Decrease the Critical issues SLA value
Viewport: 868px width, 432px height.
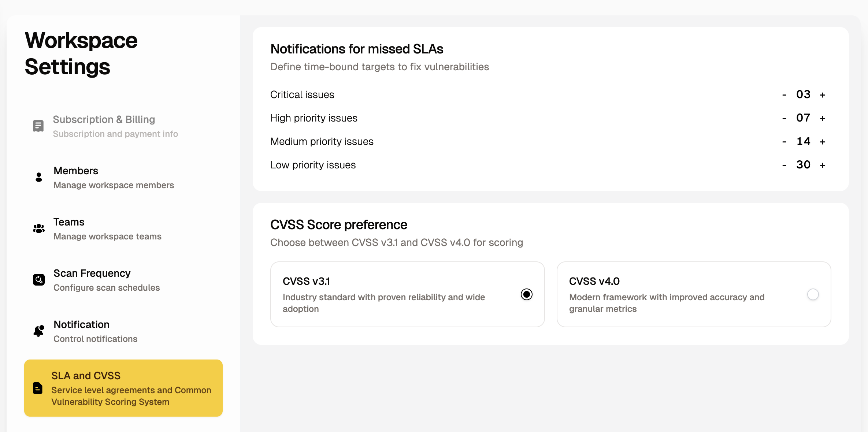coord(784,94)
